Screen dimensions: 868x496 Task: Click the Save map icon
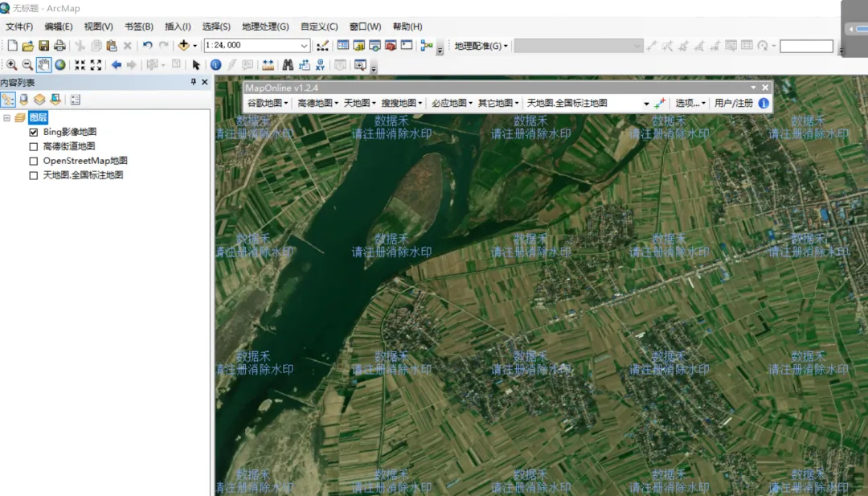43,46
